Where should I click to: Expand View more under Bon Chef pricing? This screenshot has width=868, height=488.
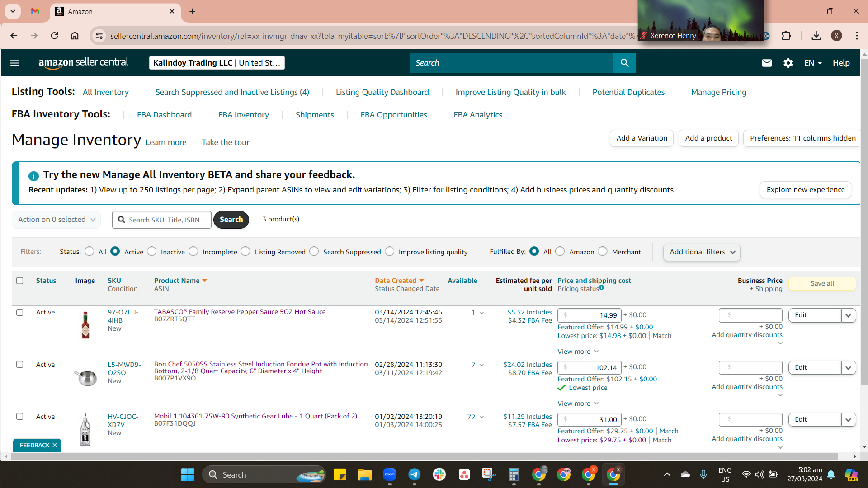[x=578, y=404]
